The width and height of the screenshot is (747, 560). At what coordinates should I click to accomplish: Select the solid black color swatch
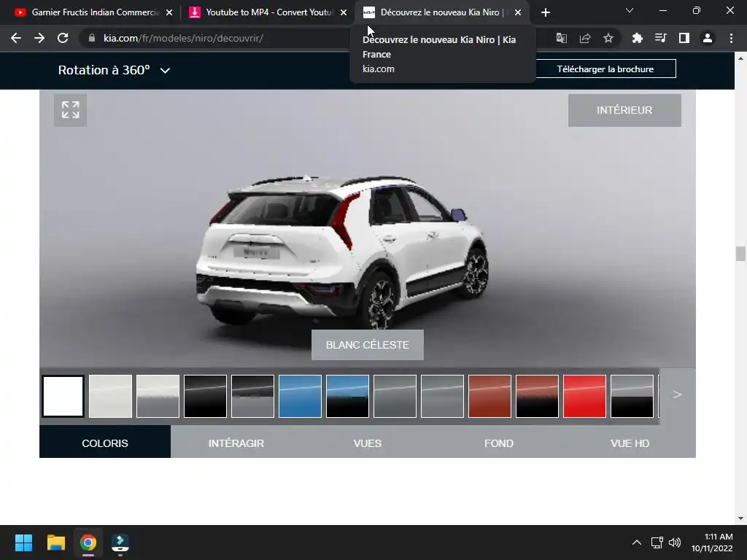pyautogui.click(x=205, y=396)
